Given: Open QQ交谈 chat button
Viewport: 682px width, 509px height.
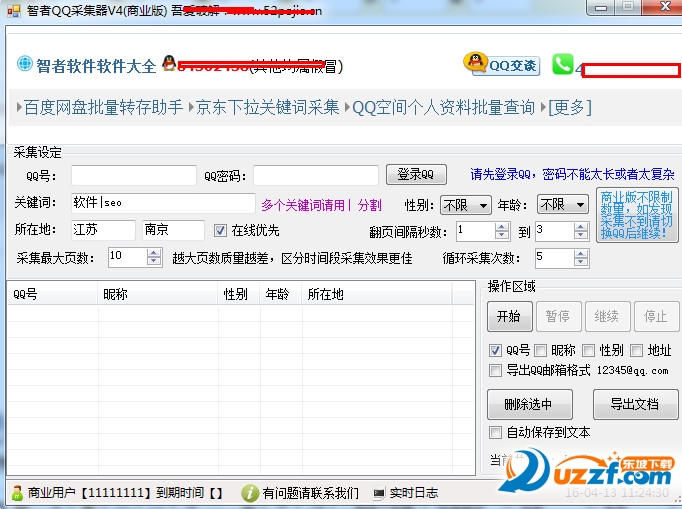Looking at the screenshot, I should point(502,65).
